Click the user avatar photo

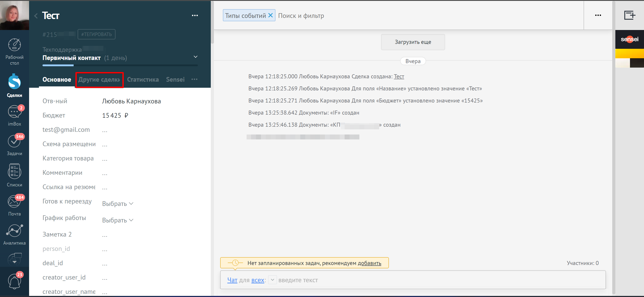point(15,15)
